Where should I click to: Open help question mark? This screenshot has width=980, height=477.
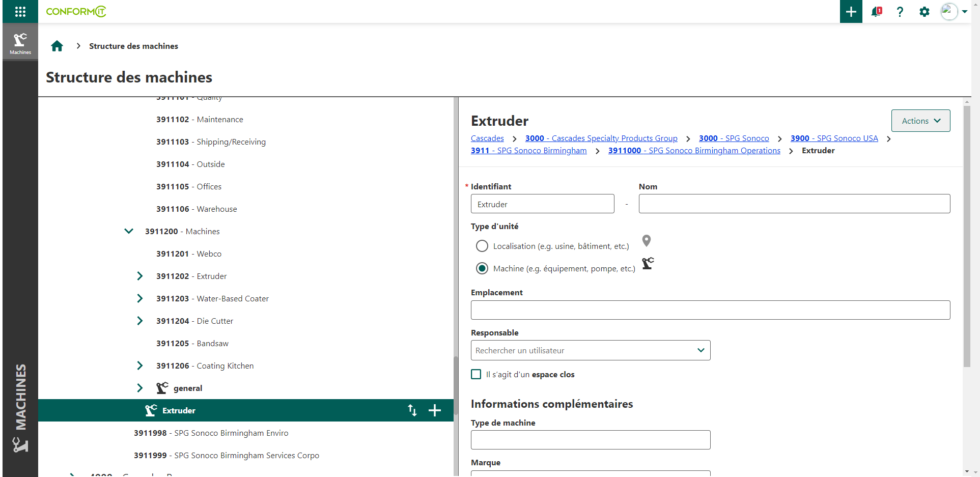[x=900, y=12]
